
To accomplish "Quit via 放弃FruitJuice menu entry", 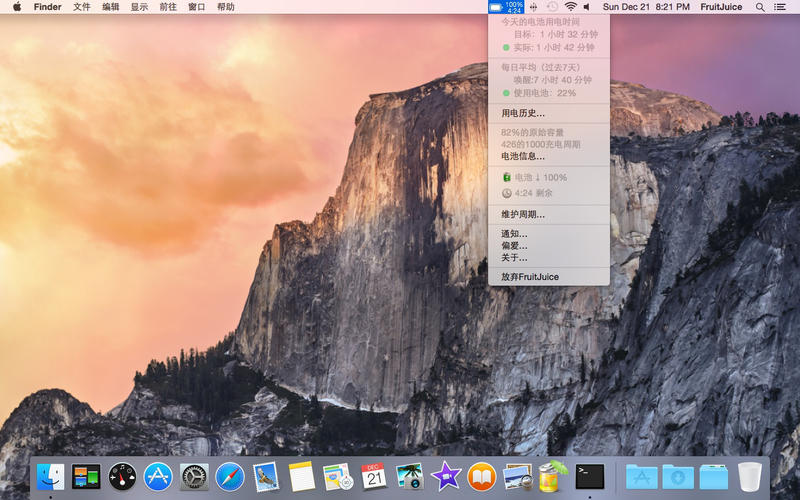I will click(x=548, y=277).
